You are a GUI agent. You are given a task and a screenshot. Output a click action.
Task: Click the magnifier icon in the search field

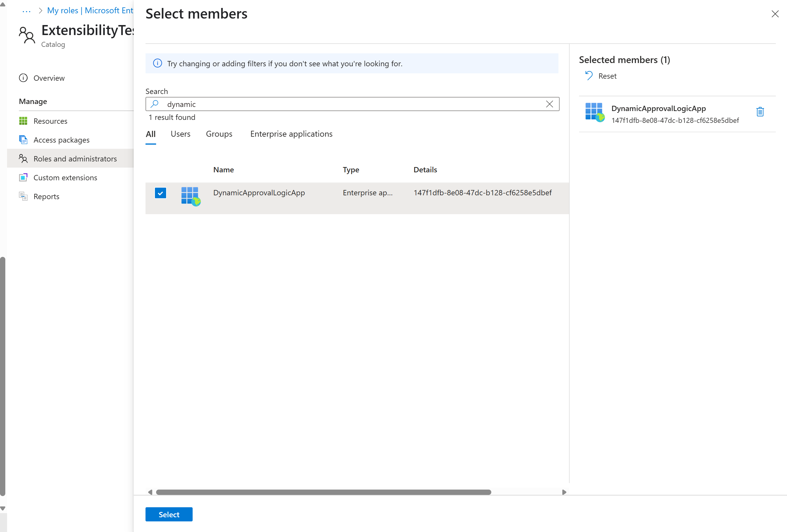[155, 104]
